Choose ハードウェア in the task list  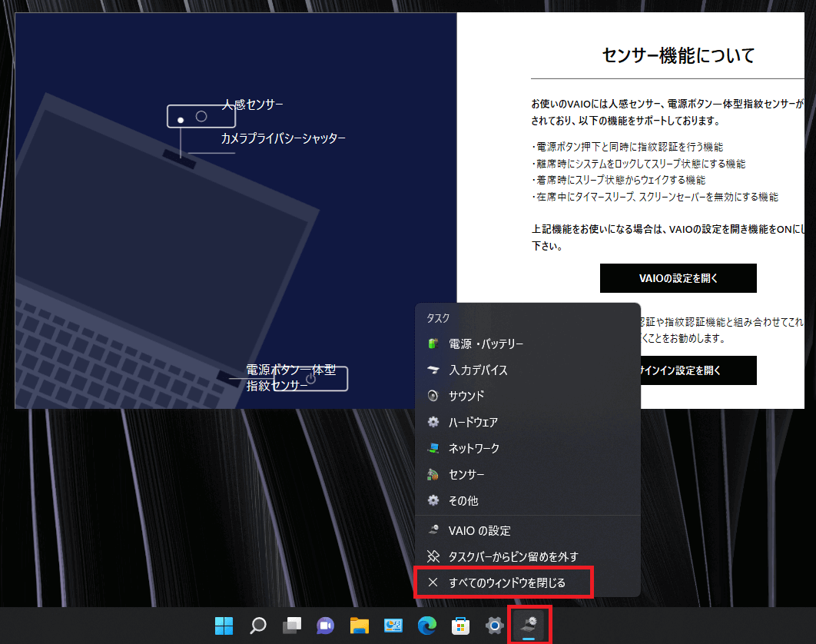tap(528, 422)
